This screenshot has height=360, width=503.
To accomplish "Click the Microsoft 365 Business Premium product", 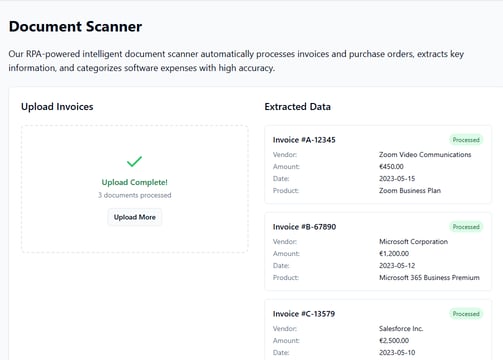I will [429, 278].
